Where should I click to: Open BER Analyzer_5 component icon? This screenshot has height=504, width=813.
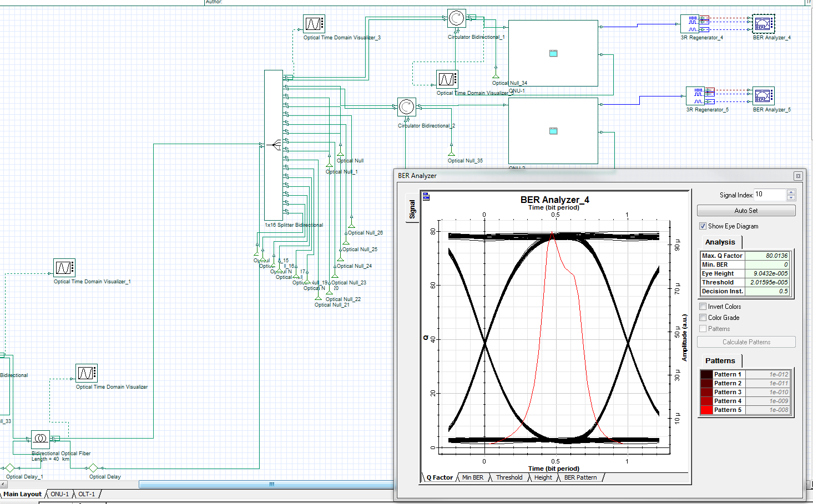click(x=763, y=96)
